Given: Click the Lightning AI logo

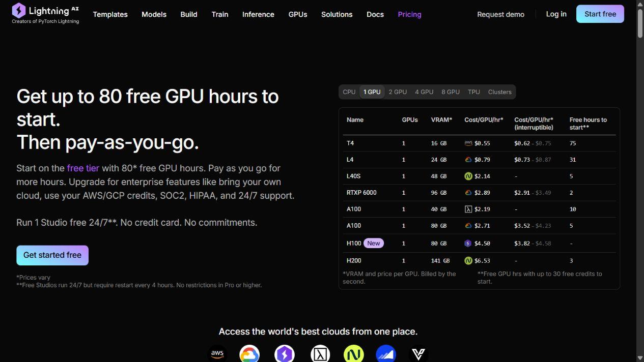Looking at the screenshot, I should coord(45,14).
